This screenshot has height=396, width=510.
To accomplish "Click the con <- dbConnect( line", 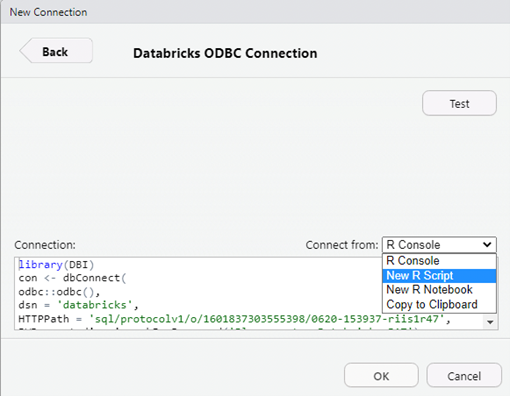I will coord(72,278).
